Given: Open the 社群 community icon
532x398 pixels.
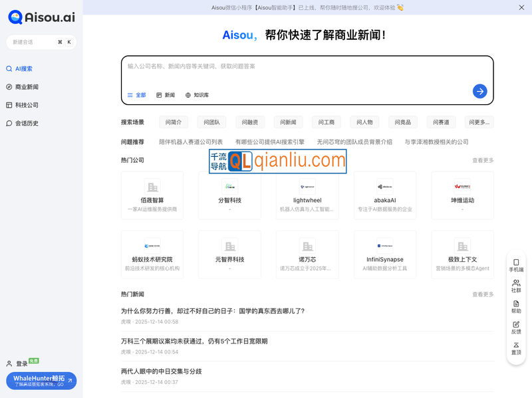Looking at the screenshot, I should (x=515, y=285).
